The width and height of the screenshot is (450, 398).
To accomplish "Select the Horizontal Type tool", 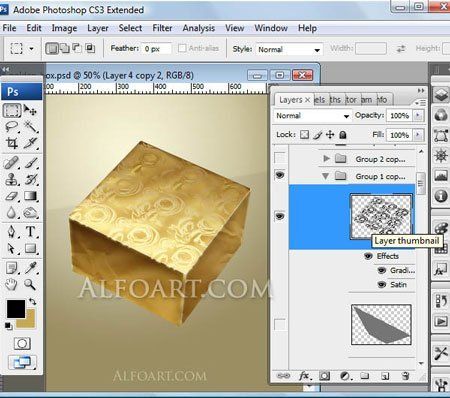I will pyautogui.click(x=30, y=231).
